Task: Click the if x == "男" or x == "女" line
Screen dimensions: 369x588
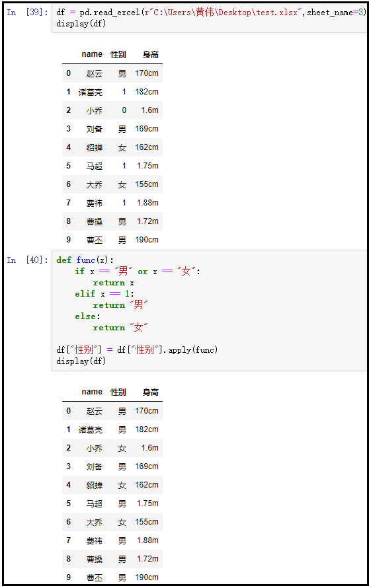Action: (x=138, y=271)
